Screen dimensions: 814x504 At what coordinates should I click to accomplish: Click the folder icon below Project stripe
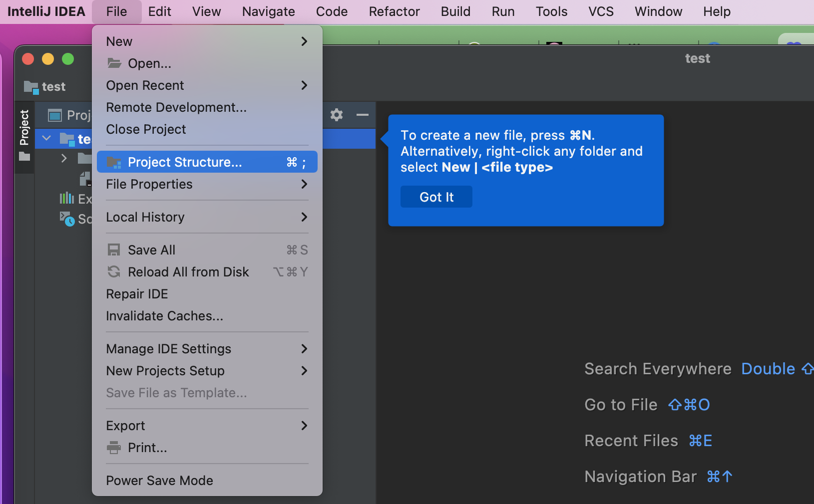click(x=24, y=157)
